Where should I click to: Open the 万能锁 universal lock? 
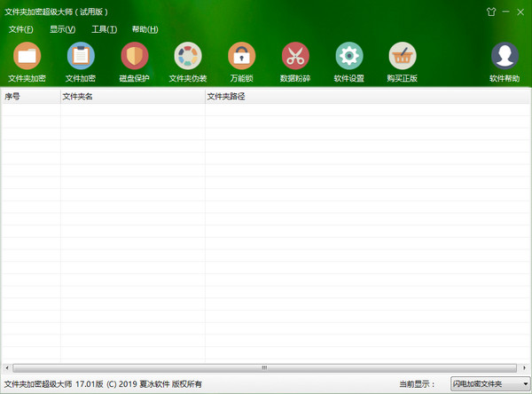click(x=241, y=57)
